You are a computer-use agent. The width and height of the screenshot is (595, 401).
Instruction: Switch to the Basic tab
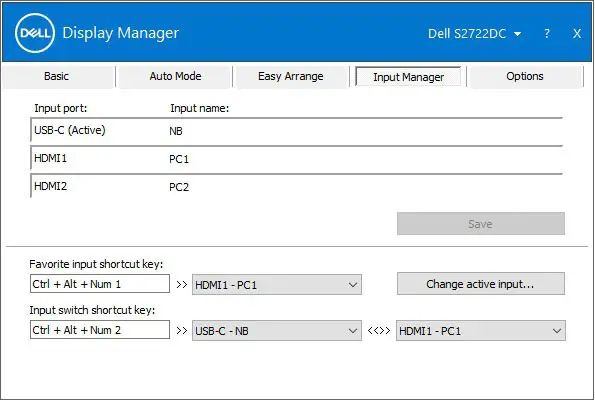pyautogui.click(x=58, y=77)
